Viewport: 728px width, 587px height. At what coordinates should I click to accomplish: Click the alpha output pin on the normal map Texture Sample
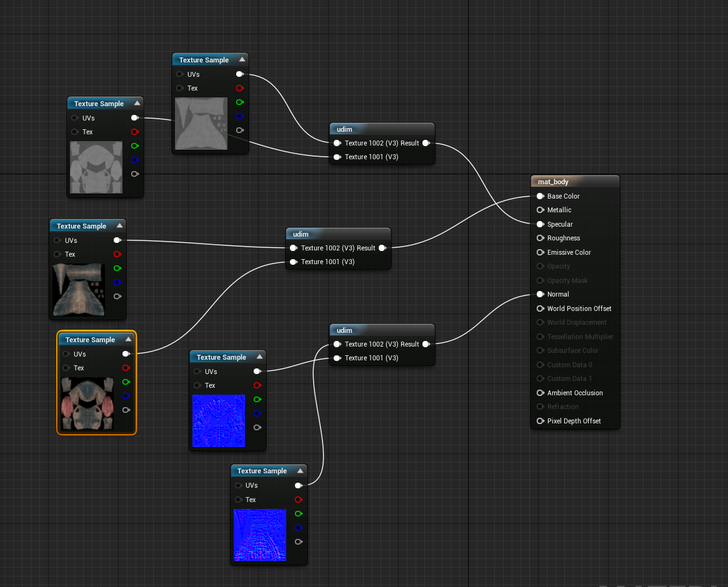pyautogui.click(x=257, y=428)
